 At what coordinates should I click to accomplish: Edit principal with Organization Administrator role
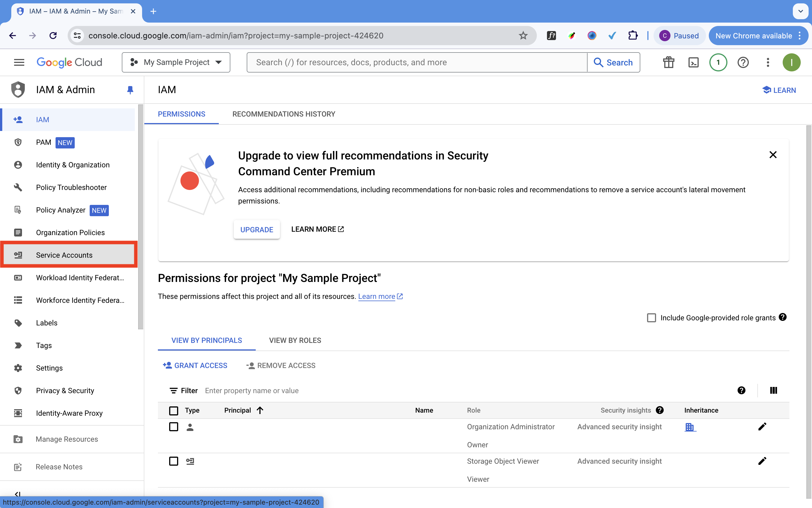(x=762, y=427)
